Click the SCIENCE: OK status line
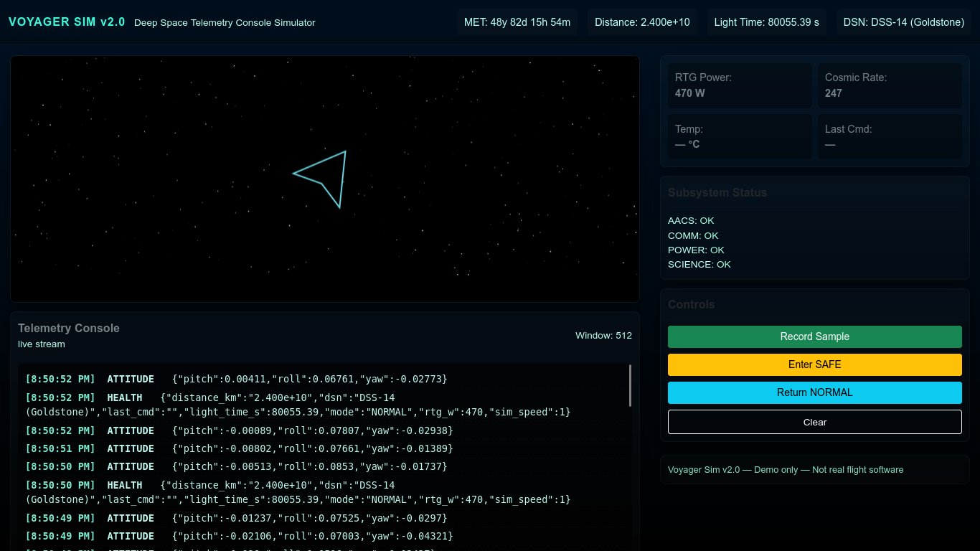Screen dimensions: 980x551 pos(699,264)
